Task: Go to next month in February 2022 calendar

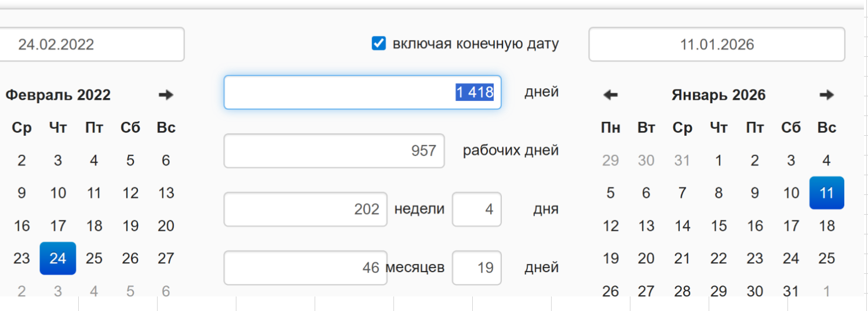Action: coord(166,95)
